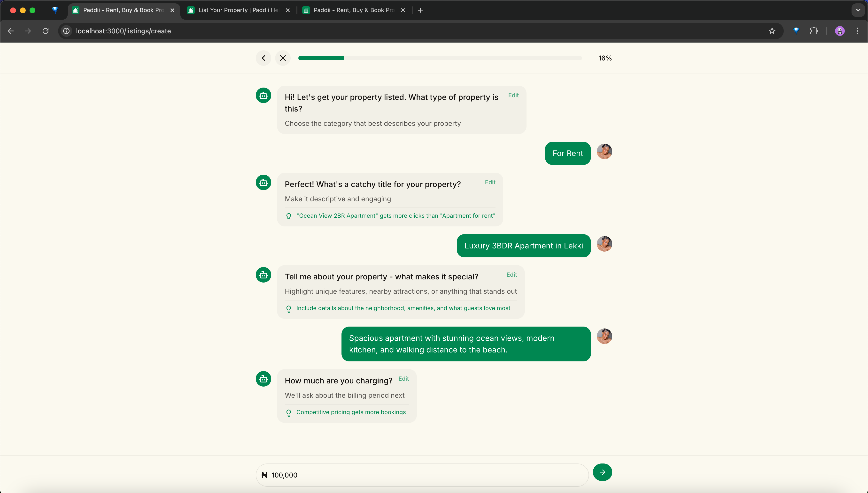Click the listing progress bar
The height and width of the screenshot is (493, 868).
point(440,58)
